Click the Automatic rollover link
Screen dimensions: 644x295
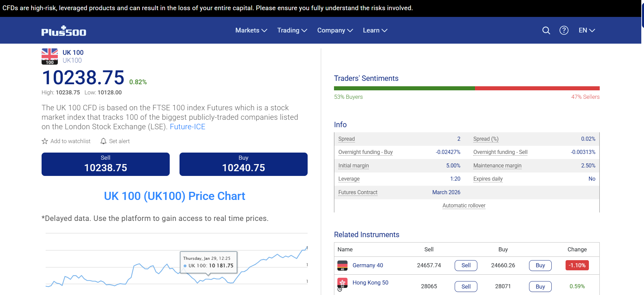pyautogui.click(x=463, y=206)
